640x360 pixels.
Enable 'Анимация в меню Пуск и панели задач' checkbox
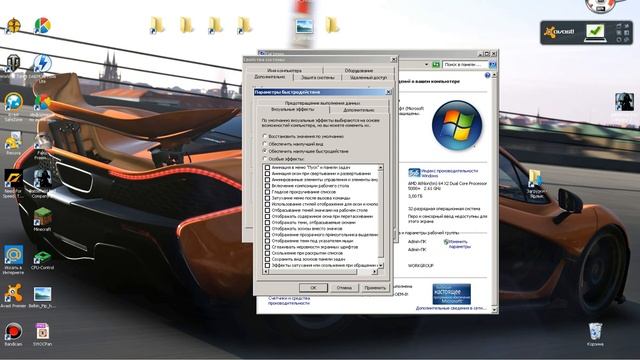pyautogui.click(x=267, y=167)
